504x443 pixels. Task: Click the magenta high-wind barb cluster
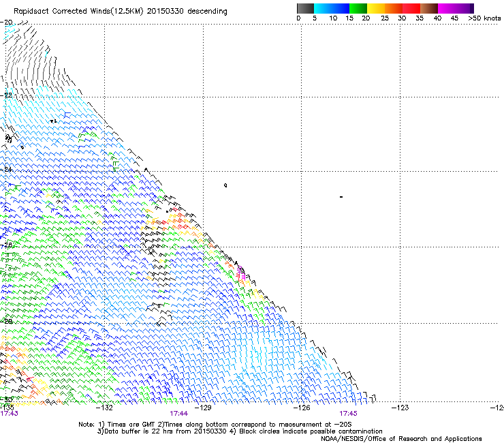[240, 273]
